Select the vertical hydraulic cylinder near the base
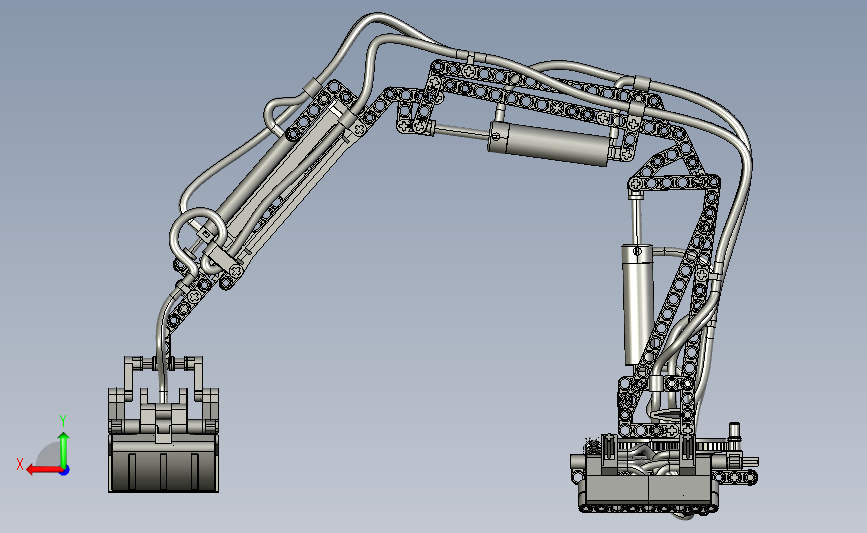The width and height of the screenshot is (867, 533). pyautogui.click(x=638, y=304)
